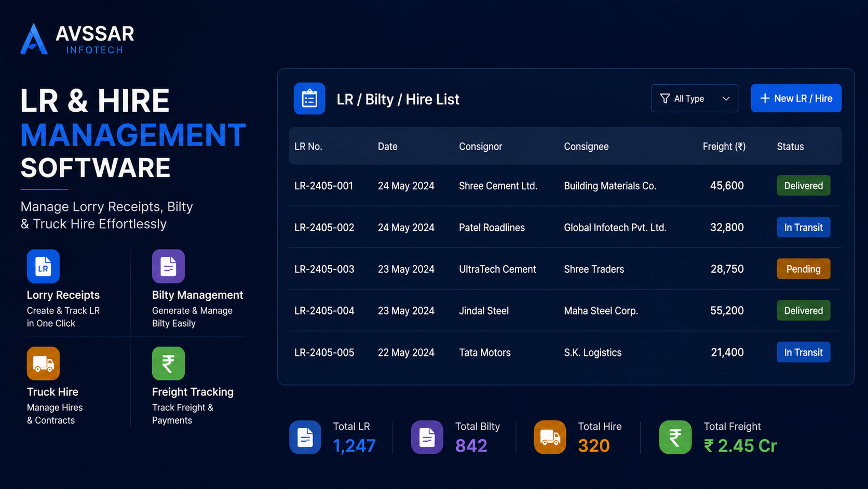Sort by the Freight (₹) column header
The height and width of the screenshot is (489, 868).
coord(724,147)
